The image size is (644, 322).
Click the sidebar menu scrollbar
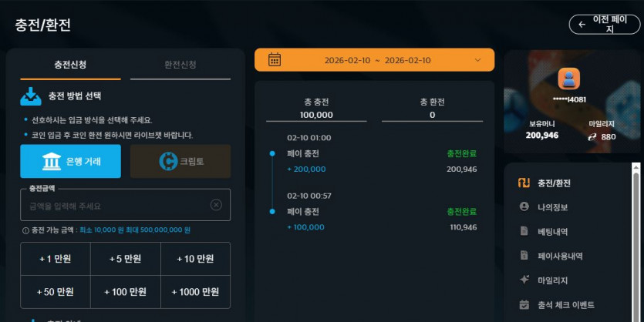pos(636,242)
